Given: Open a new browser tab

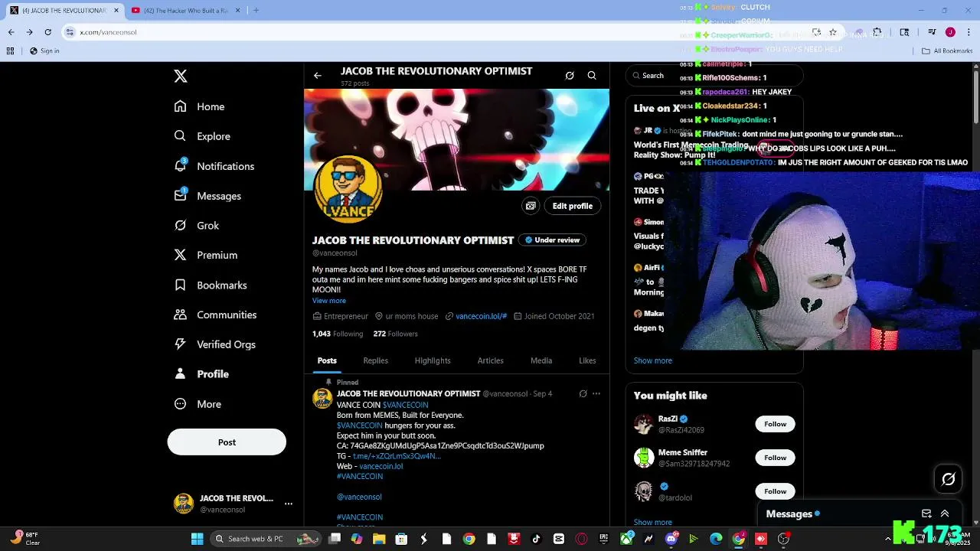Looking at the screenshot, I should tap(256, 11).
